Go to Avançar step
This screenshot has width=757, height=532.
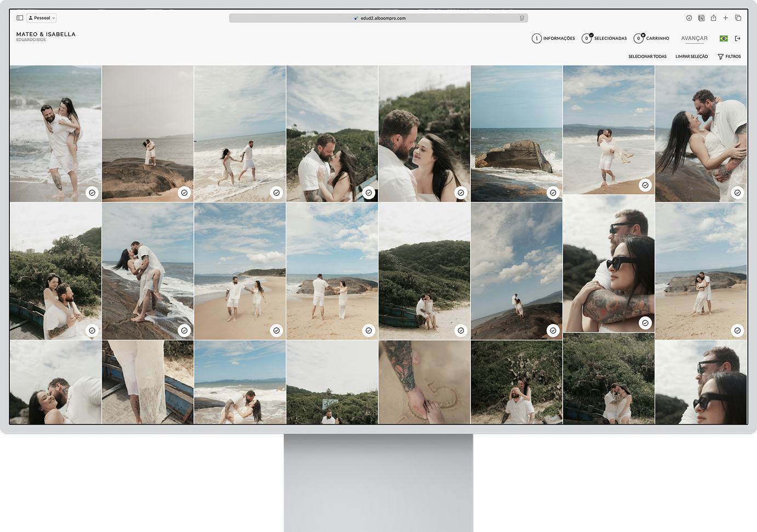694,38
